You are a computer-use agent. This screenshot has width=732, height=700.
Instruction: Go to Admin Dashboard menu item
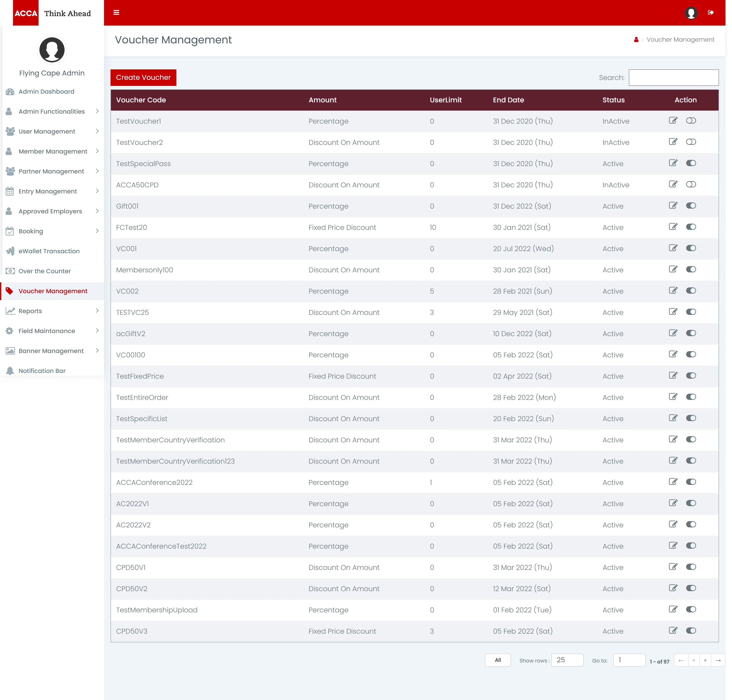pos(46,92)
